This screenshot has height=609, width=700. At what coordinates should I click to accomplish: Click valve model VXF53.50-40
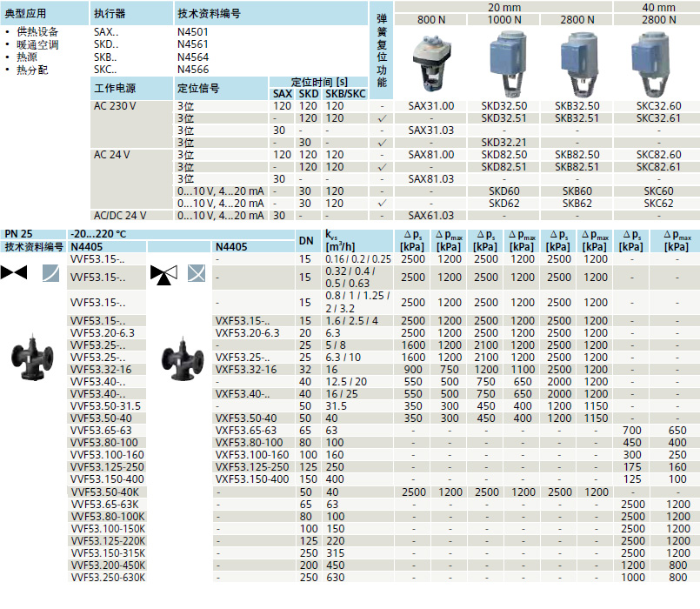[x=246, y=418]
